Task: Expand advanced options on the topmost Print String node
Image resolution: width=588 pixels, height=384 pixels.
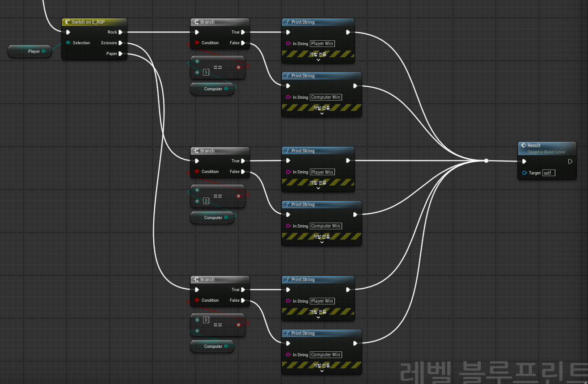Action: (318, 59)
